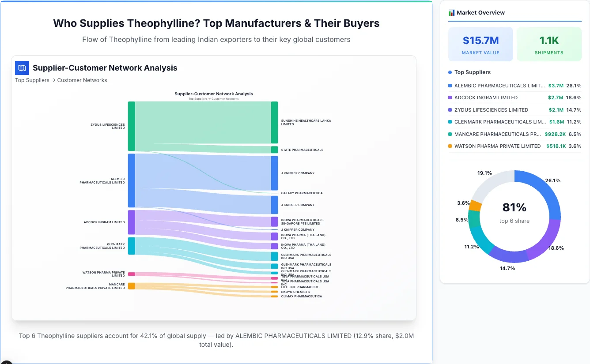590x364 pixels.
Task: Select the purple square marker for ADCOCK INGRAM LIMITED
Action: (x=450, y=98)
